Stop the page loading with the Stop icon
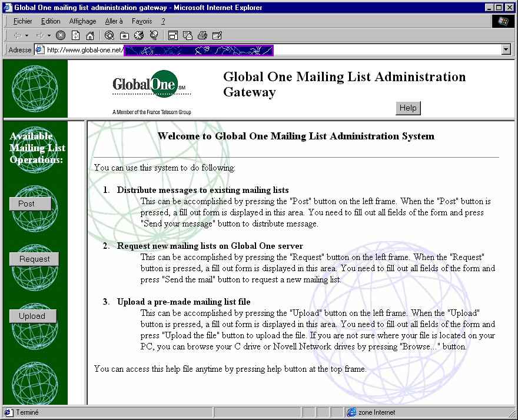Image resolution: width=518 pixels, height=420 pixels. click(x=61, y=35)
